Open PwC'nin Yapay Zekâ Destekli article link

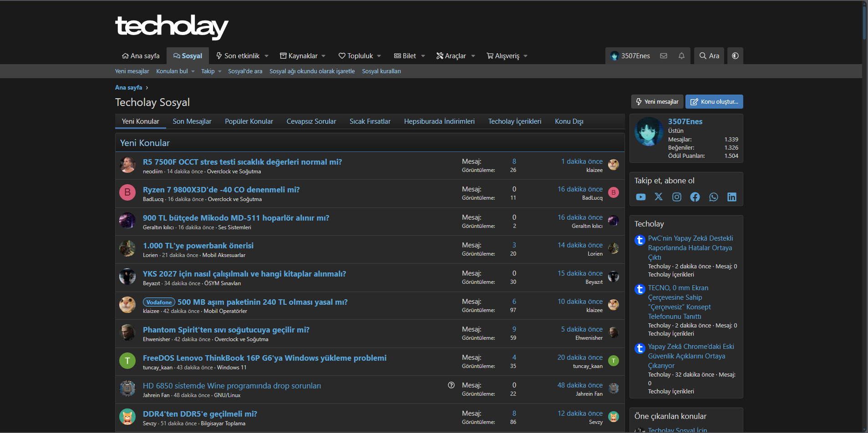point(690,248)
